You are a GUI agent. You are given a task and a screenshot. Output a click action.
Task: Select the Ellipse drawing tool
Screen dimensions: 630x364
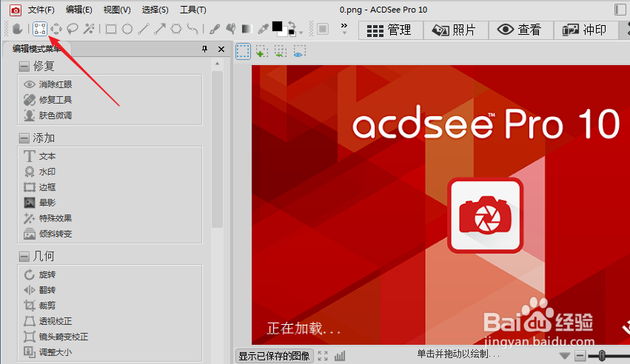[127, 29]
